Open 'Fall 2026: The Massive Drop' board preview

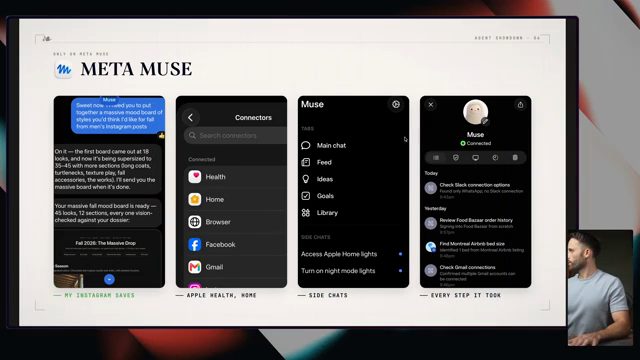(108, 258)
